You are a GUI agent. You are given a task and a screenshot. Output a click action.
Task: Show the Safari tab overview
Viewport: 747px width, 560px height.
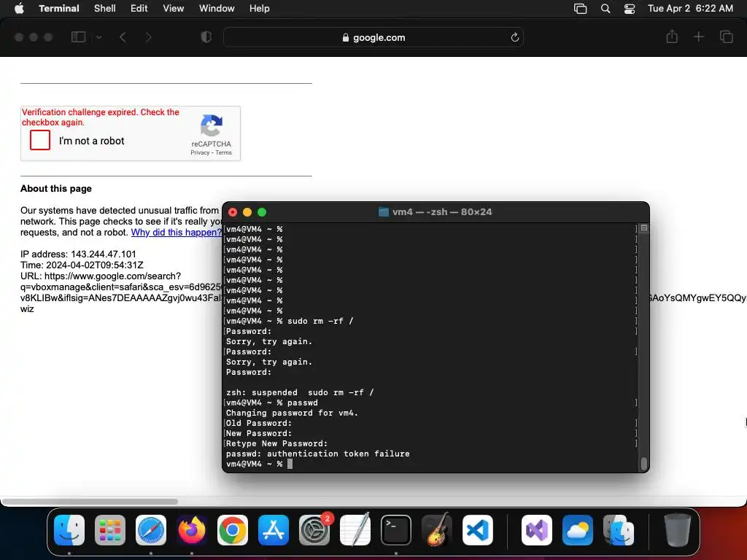coord(726,36)
